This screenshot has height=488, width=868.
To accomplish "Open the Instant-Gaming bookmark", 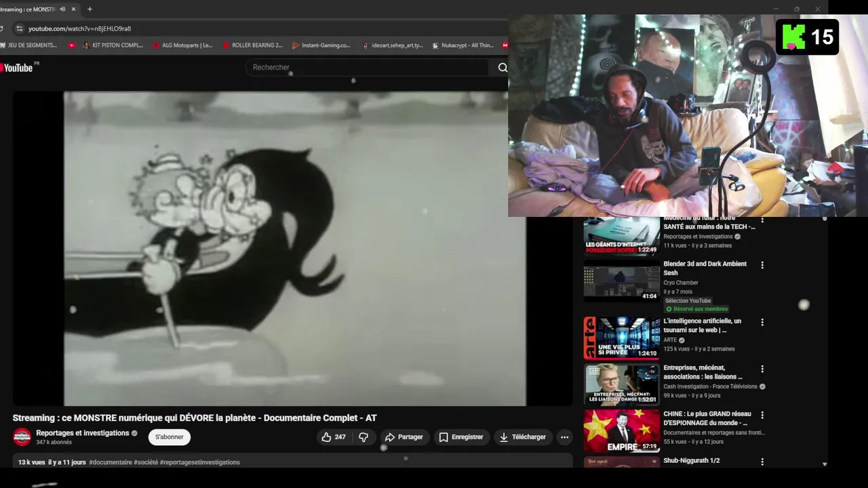I will point(321,45).
